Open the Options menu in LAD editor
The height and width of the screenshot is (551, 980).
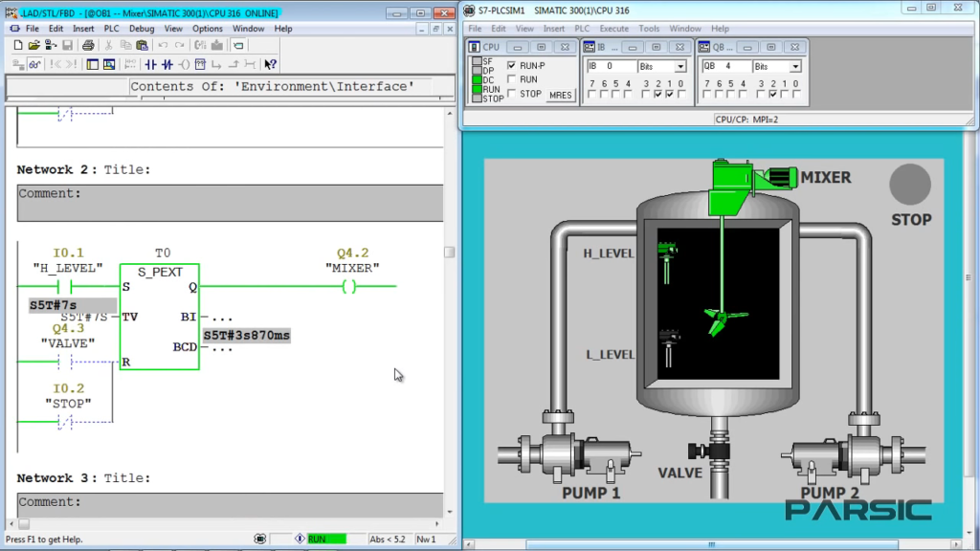coord(207,29)
